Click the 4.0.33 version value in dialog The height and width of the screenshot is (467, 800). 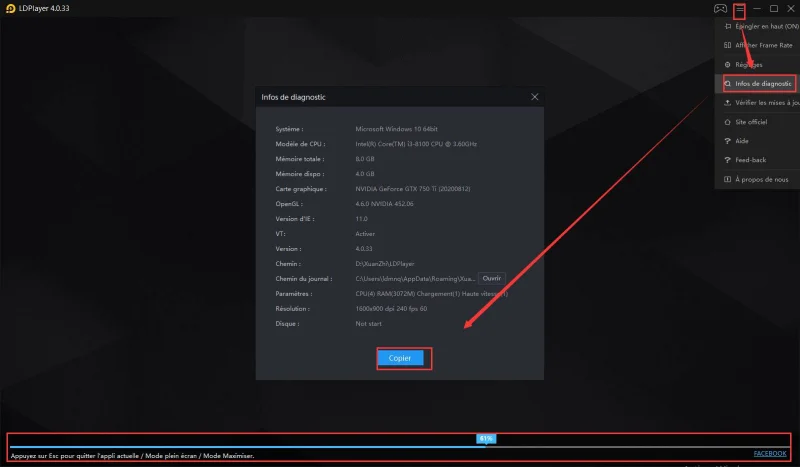(364, 249)
